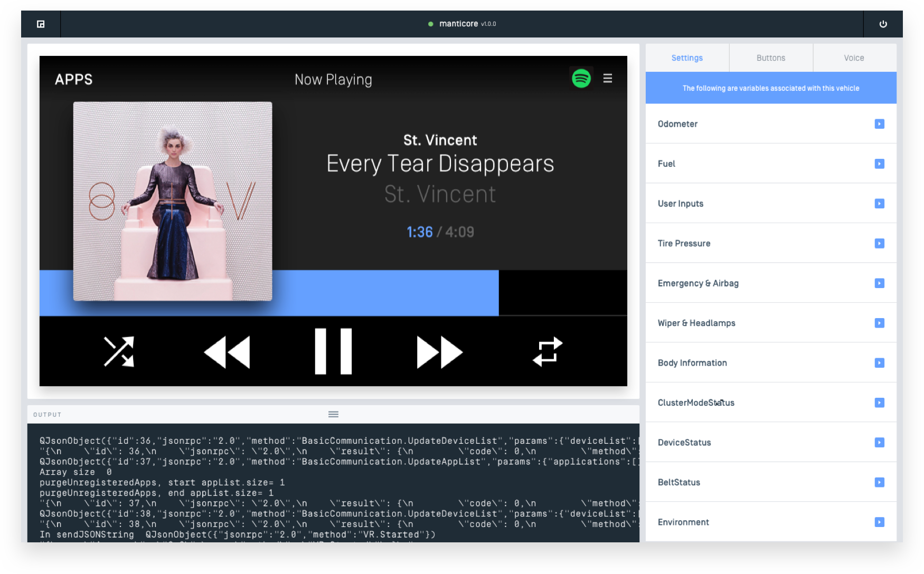Toggle shuffle playback
The image size is (924, 574).
[119, 351]
